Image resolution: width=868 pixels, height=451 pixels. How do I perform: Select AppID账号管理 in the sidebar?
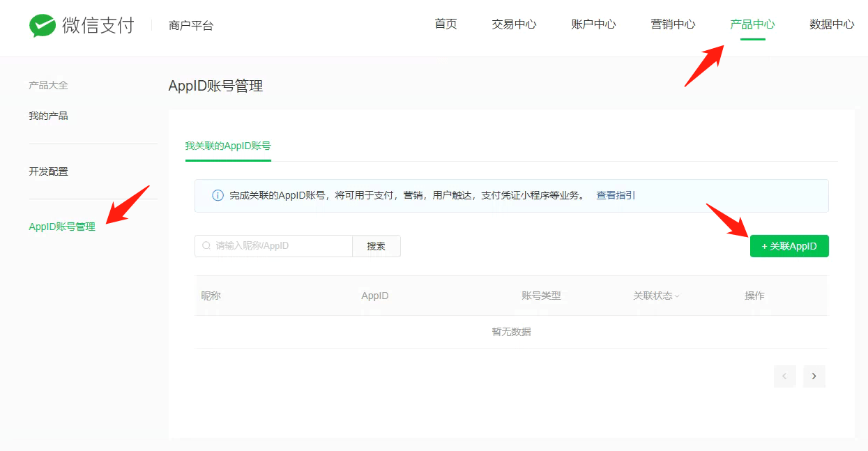[62, 227]
